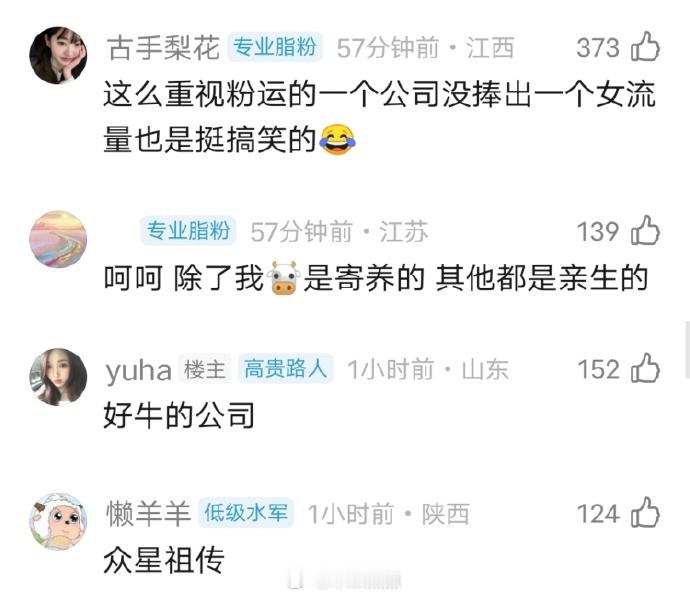The height and width of the screenshot is (597, 690).
Task: Open the pastel landscape avatar of second commenter
Action: coord(58,239)
